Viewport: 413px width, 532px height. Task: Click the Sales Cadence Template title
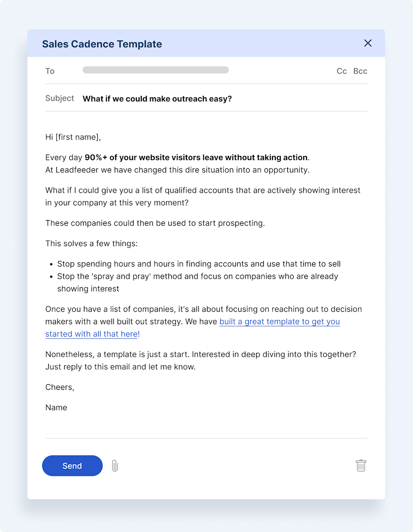coord(102,44)
